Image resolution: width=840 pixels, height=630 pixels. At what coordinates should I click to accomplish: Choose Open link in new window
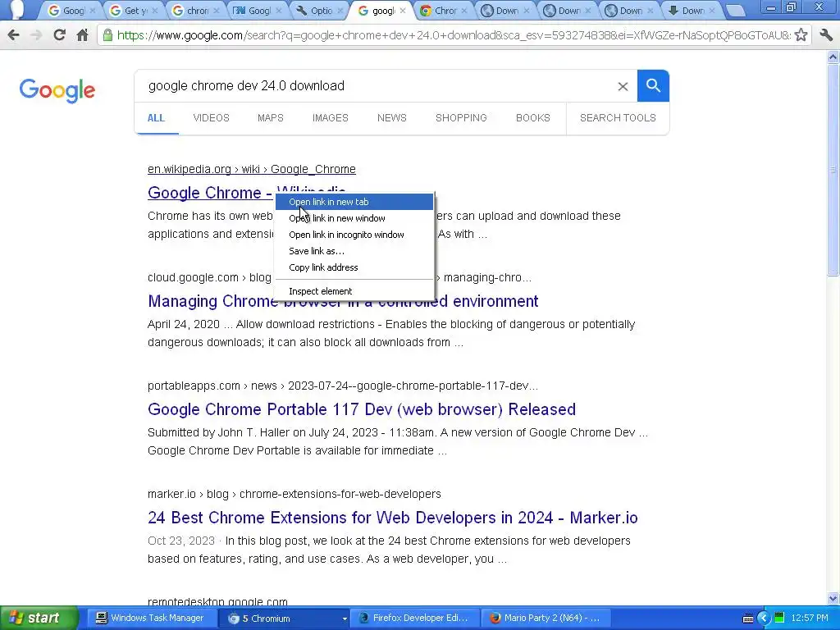pos(354,218)
